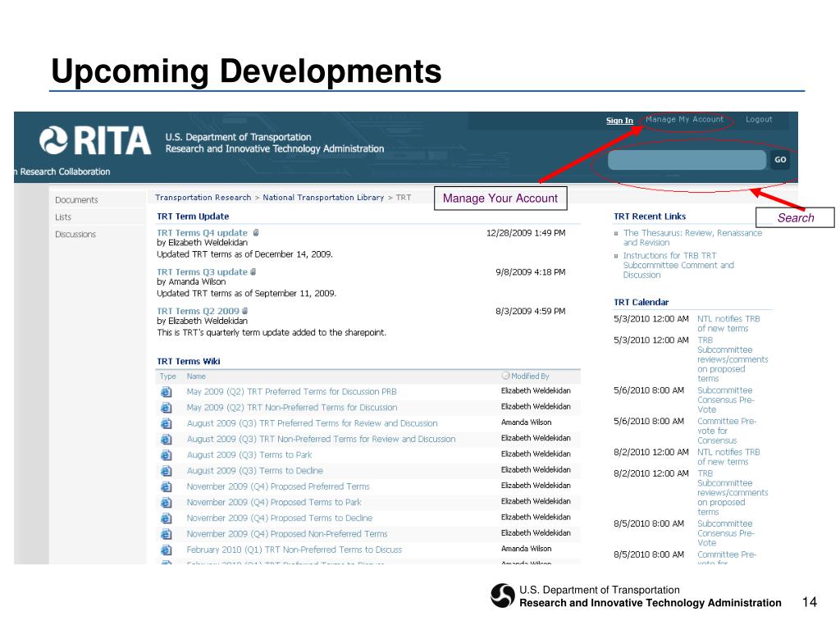The image size is (840, 630).
Task: Click the TRT Calendar heading
Action: pyautogui.click(x=641, y=302)
